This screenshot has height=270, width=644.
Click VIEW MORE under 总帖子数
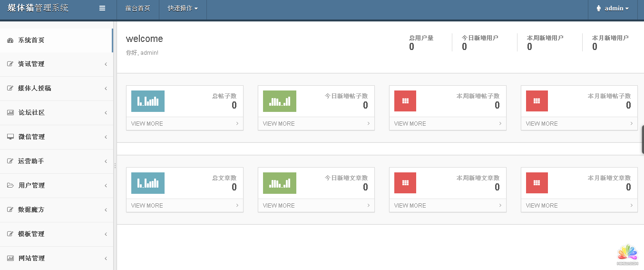[x=147, y=124]
